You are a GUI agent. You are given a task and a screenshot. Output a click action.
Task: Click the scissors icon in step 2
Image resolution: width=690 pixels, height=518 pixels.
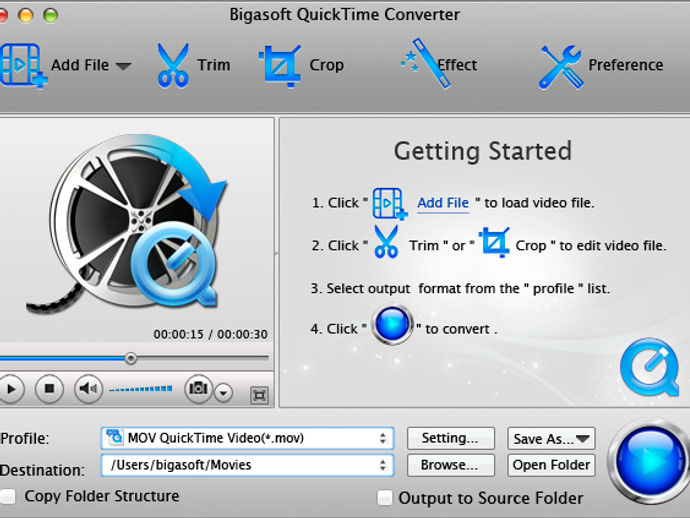(x=386, y=242)
